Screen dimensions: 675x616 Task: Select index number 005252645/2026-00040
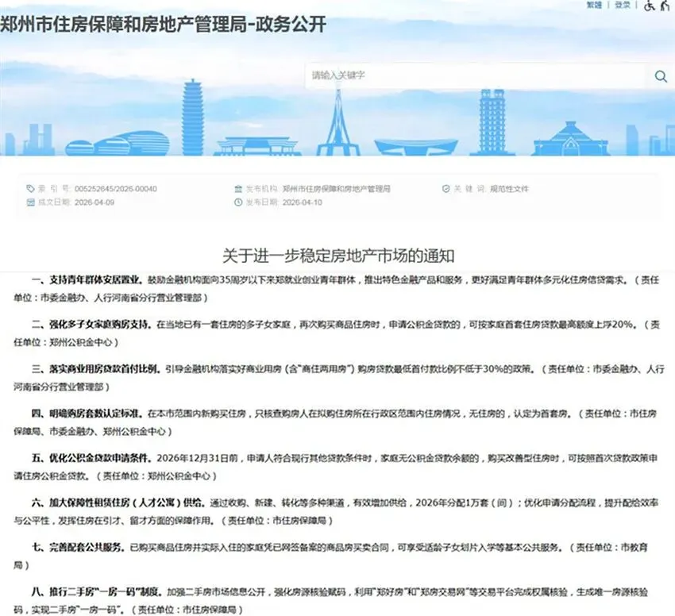coord(116,189)
